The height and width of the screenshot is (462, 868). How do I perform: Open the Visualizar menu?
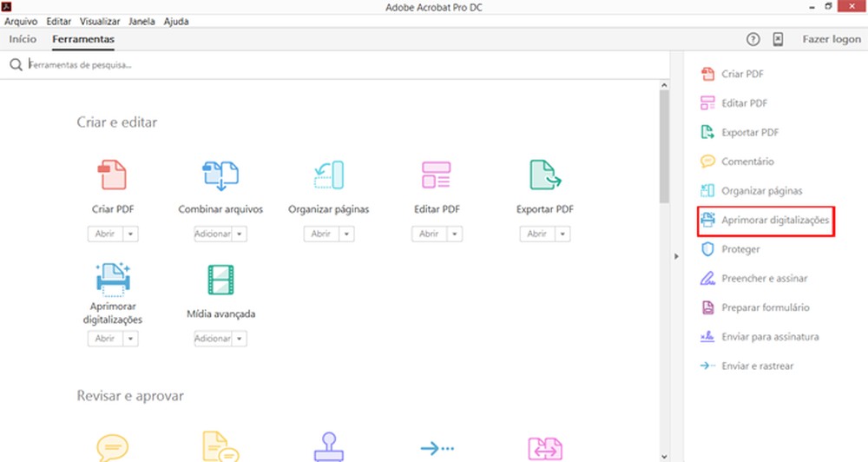(100, 21)
